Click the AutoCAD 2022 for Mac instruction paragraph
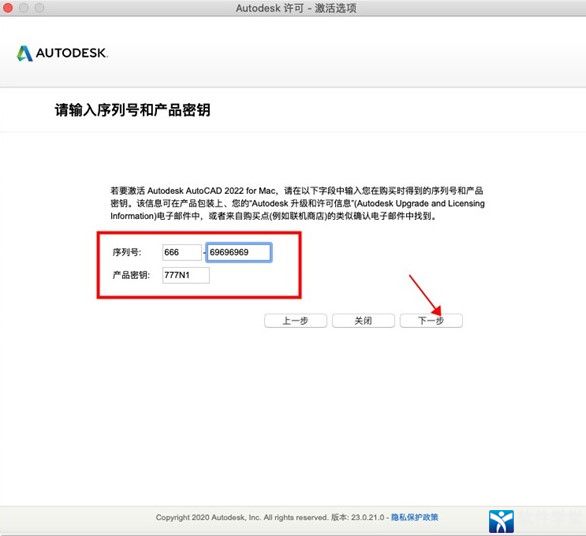This screenshot has height=536, width=586. point(297,203)
